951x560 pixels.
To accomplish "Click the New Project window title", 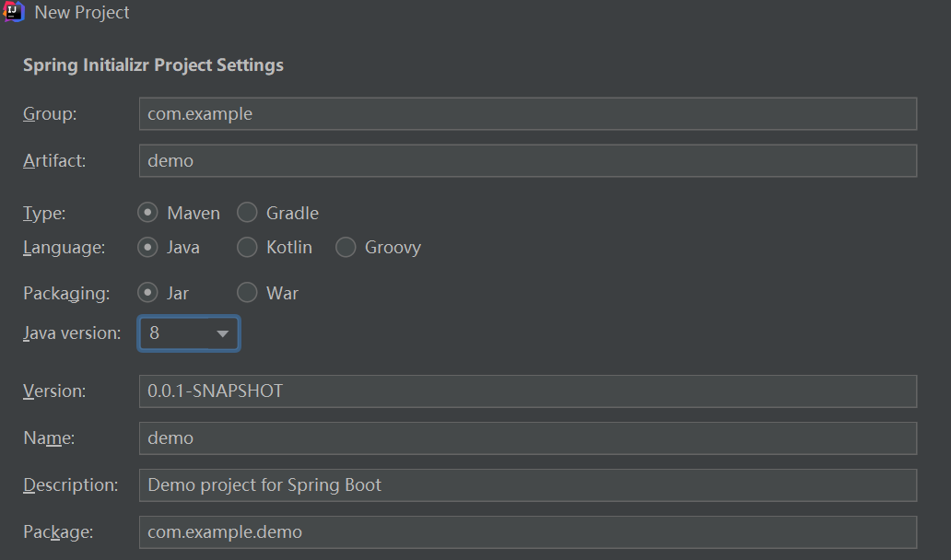I will (x=82, y=13).
